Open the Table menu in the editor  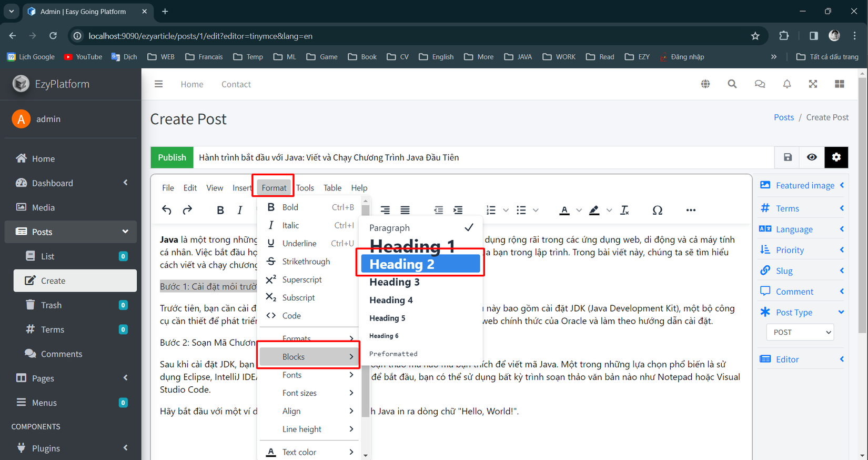click(x=332, y=188)
